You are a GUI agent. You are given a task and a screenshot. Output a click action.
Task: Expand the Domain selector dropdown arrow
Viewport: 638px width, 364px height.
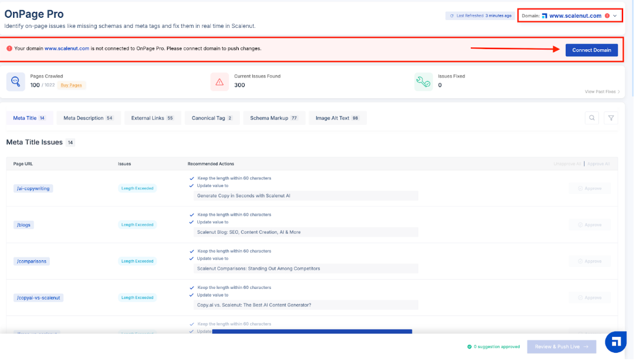click(x=615, y=16)
